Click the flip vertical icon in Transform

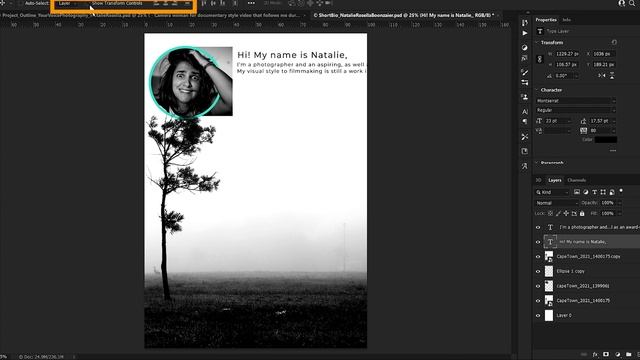(612, 76)
